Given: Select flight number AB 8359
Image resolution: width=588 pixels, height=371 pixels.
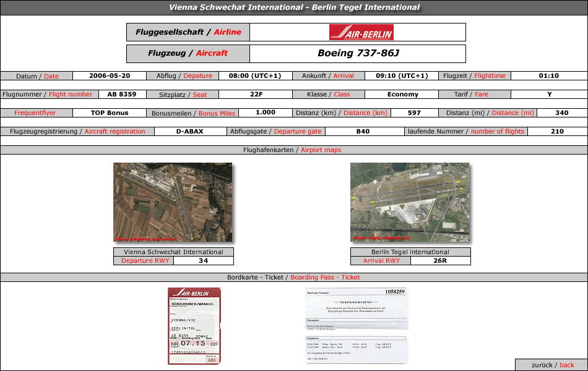Looking at the screenshot, I should pyautogui.click(x=122, y=95).
